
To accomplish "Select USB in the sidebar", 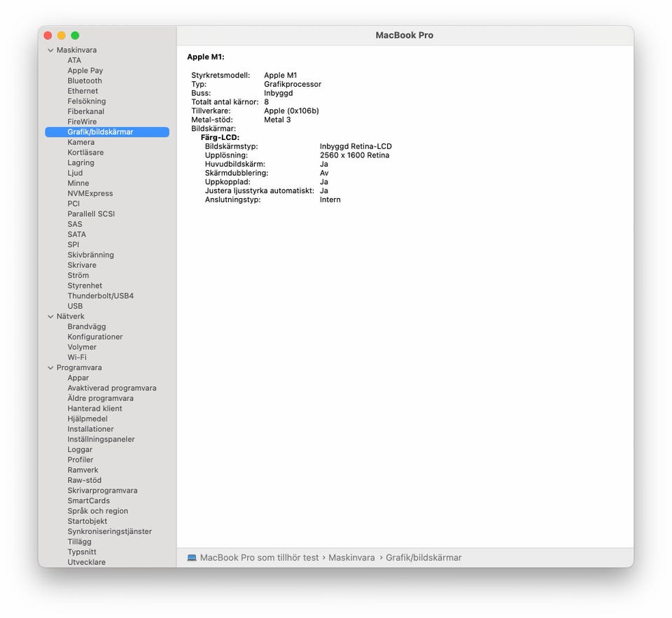I will [75, 307].
